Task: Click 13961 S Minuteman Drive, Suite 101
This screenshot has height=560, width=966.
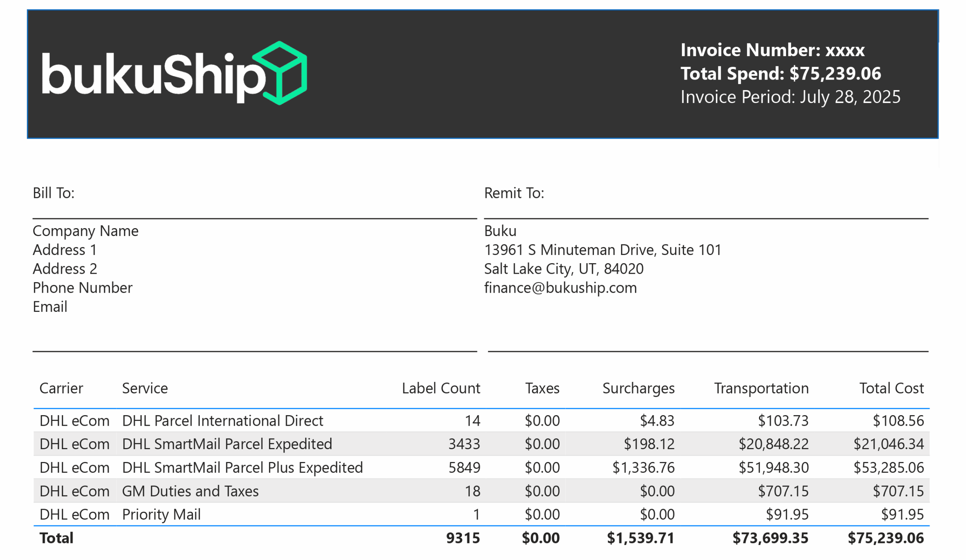Action: pyautogui.click(x=603, y=250)
